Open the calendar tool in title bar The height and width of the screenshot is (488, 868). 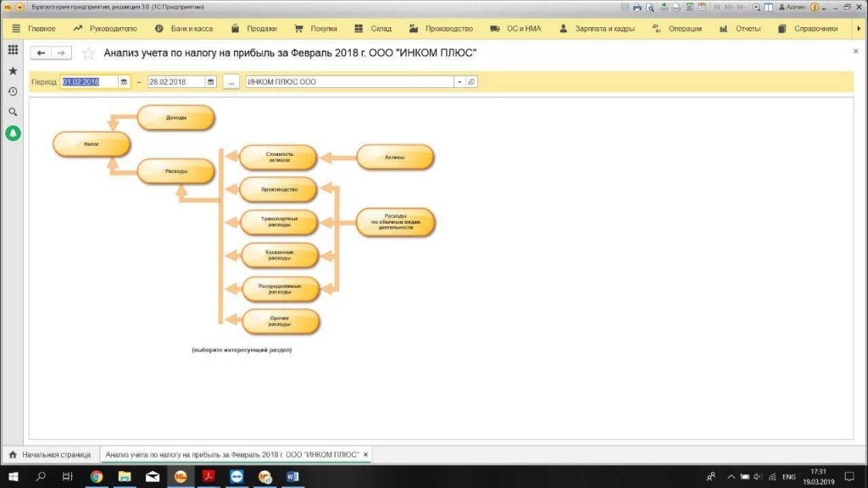702,7
